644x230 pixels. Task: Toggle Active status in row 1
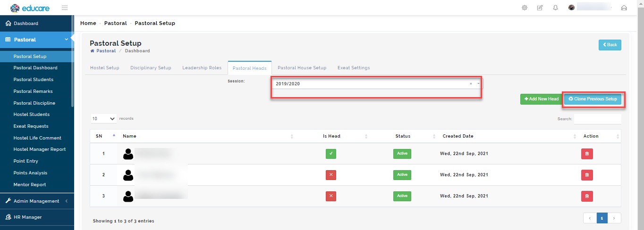402,154
